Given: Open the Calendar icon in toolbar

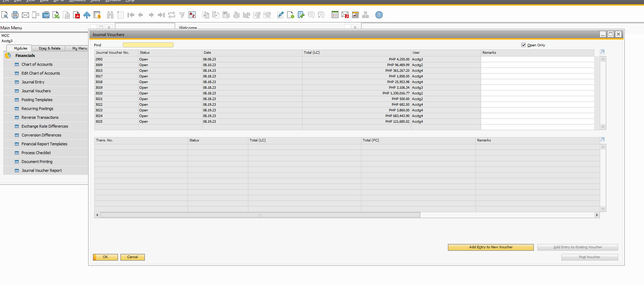Looking at the screenshot, I should [x=355, y=15].
